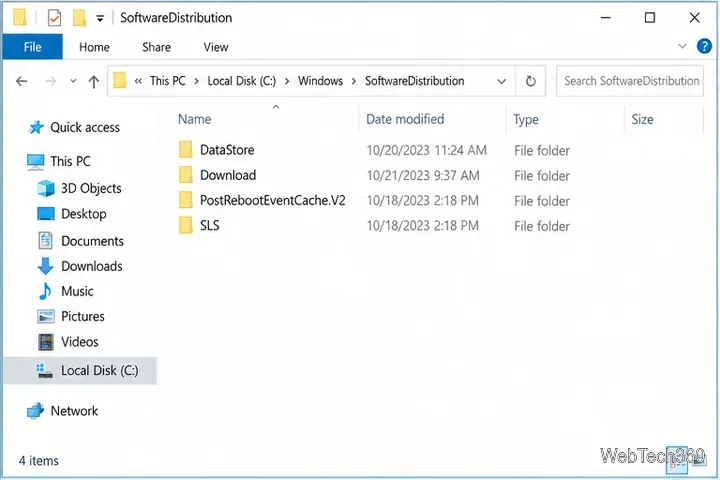Click the File folder type of DataStore row
This screenshot has height=480, width=720.
pos(542,151)
